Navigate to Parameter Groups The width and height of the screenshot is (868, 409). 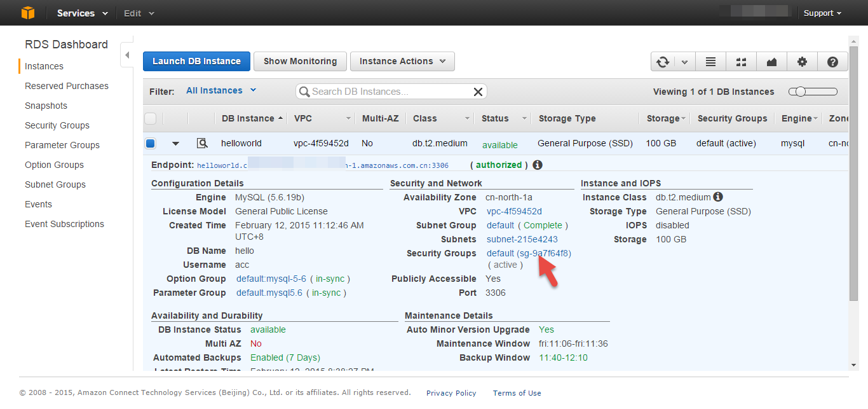point(62,145)
